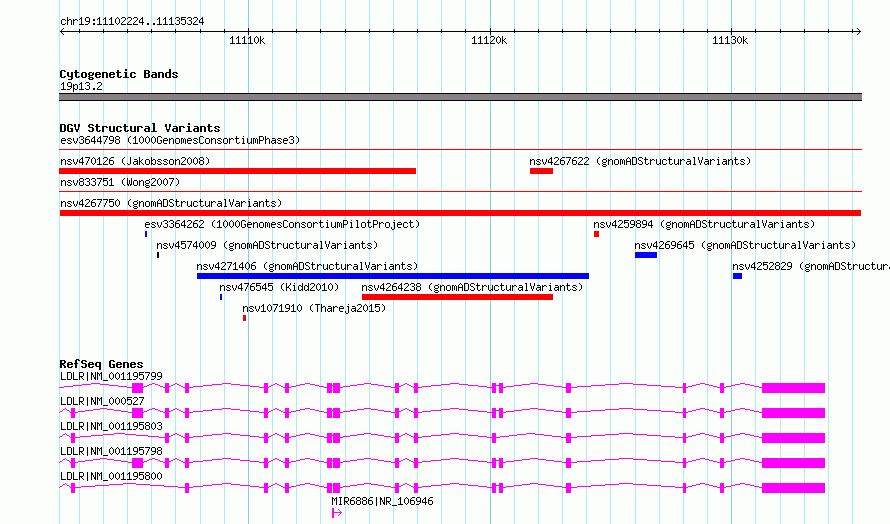The width and height of the screenshot is (890, 524).
Task: Open the nsv4269645 (gnomADStructuralVariants) label
Action: pos(745,245)
